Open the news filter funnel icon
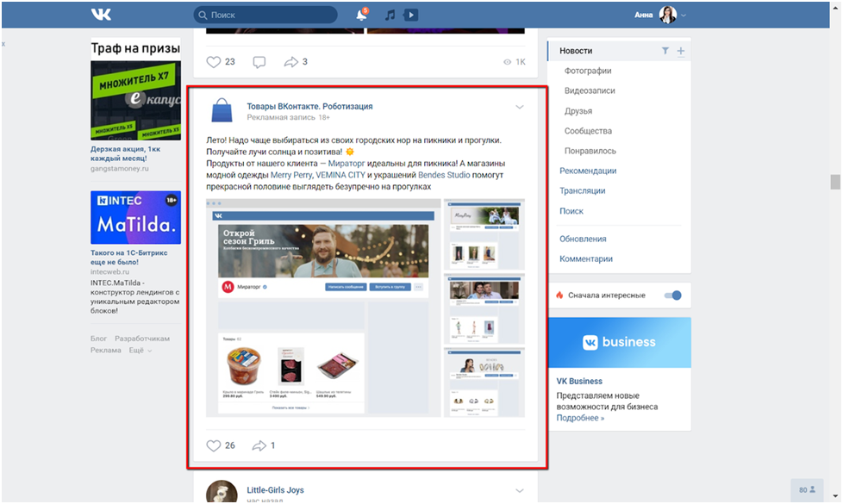843x504 pixels. point(665,50)
